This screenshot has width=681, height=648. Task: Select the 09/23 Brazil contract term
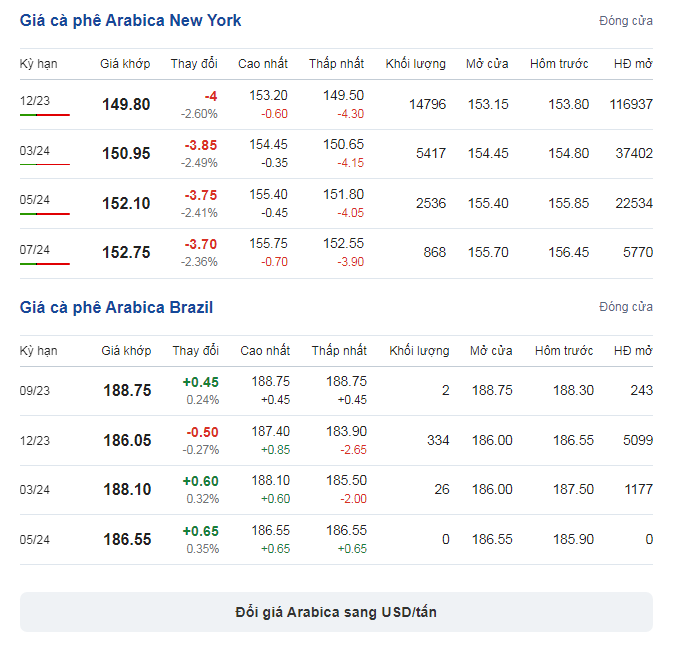click(x=35, y=390)
